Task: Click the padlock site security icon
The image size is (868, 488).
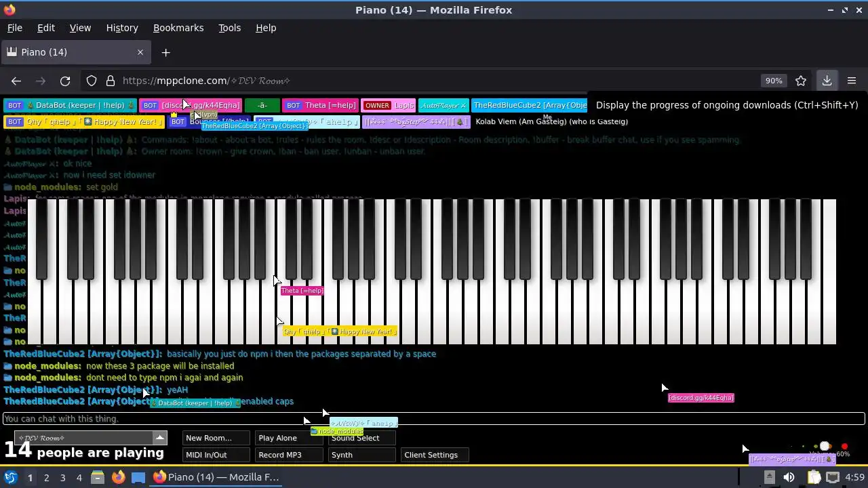Action: [111, 81]
